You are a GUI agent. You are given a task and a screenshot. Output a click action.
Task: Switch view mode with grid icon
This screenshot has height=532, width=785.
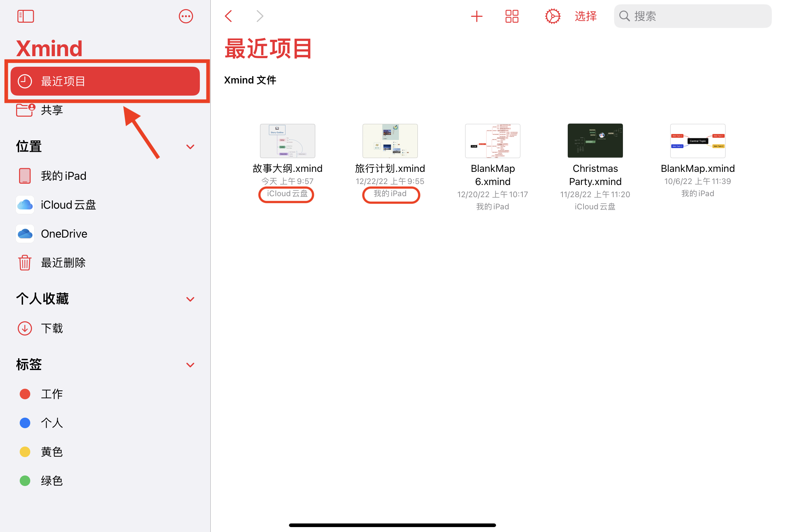[x=512, y=16]
